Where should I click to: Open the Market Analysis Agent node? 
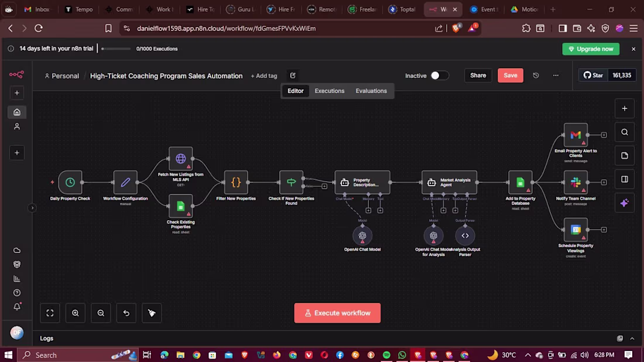click(x=449, y=182)
